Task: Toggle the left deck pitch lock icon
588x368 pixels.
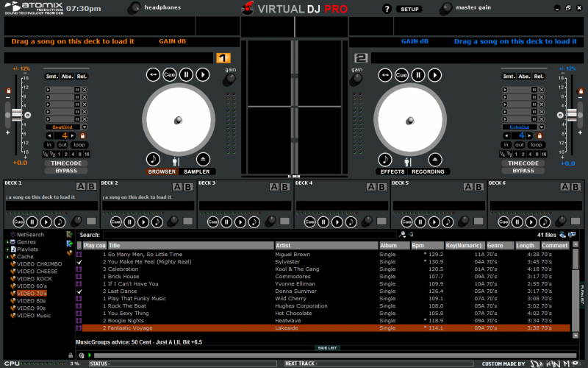Action: [8, 91]
